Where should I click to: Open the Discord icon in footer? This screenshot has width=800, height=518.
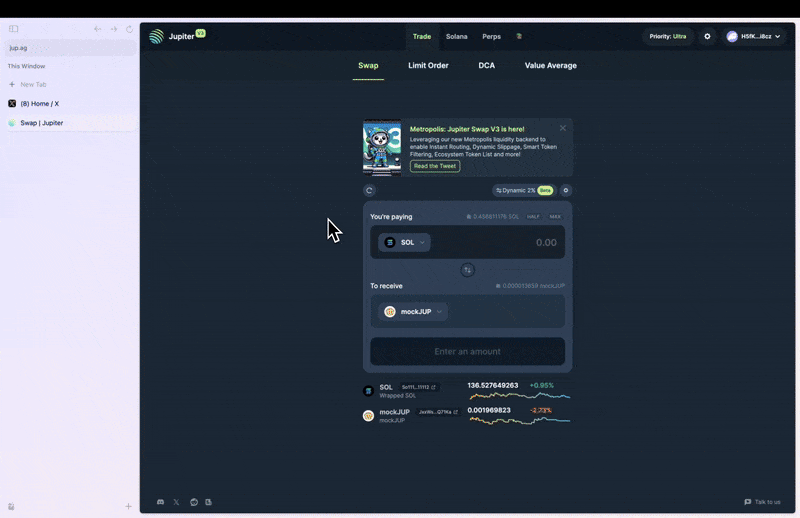point(161,502)
